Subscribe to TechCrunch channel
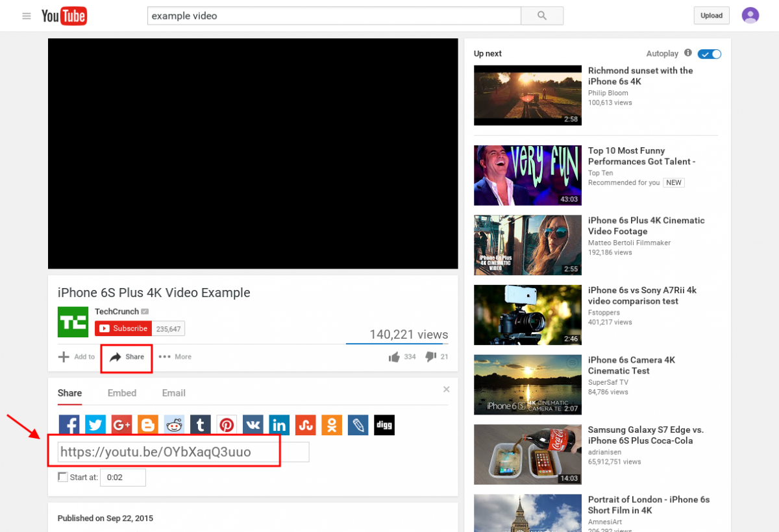 pos(123,328)
